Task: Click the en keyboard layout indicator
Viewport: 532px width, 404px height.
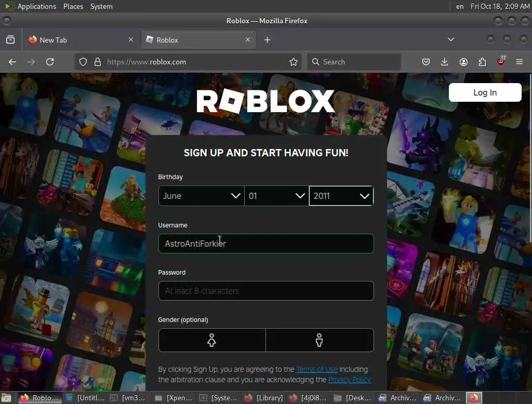Action: 460,6
